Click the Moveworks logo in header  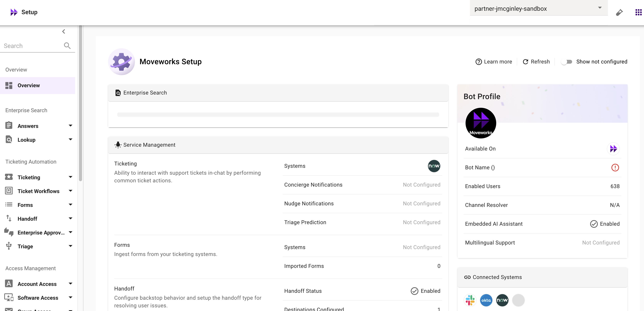(x=14, y=12)
